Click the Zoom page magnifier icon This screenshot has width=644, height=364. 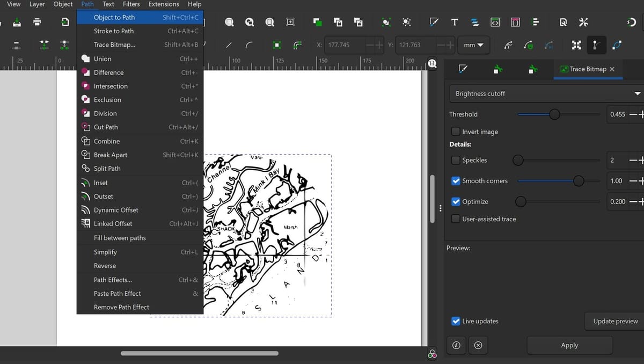pos(270,22)
